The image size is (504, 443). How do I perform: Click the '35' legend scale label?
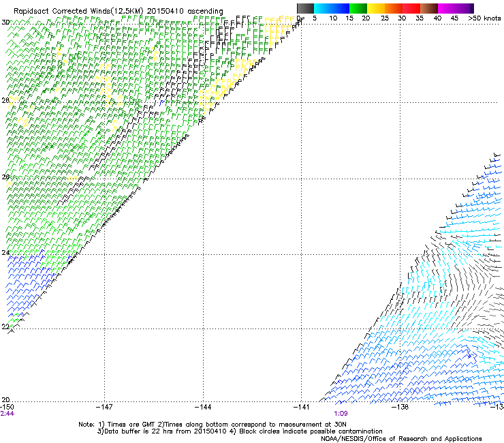(420, 18)
